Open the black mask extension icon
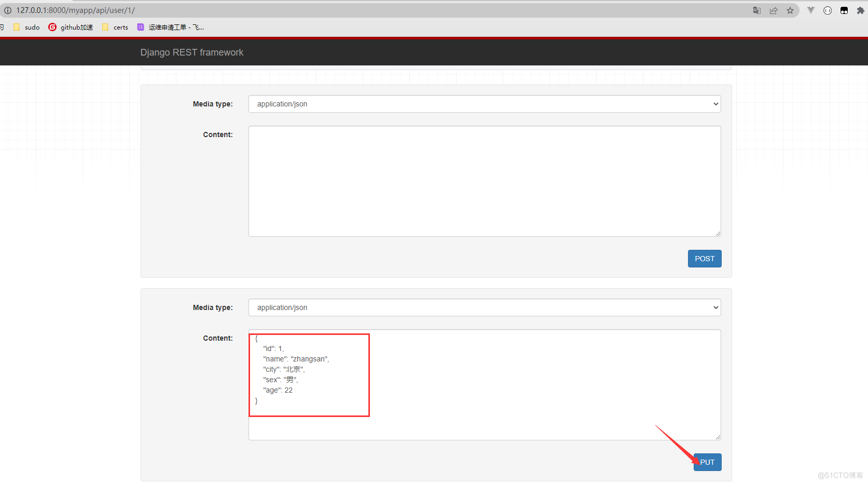 pos(844,10)
